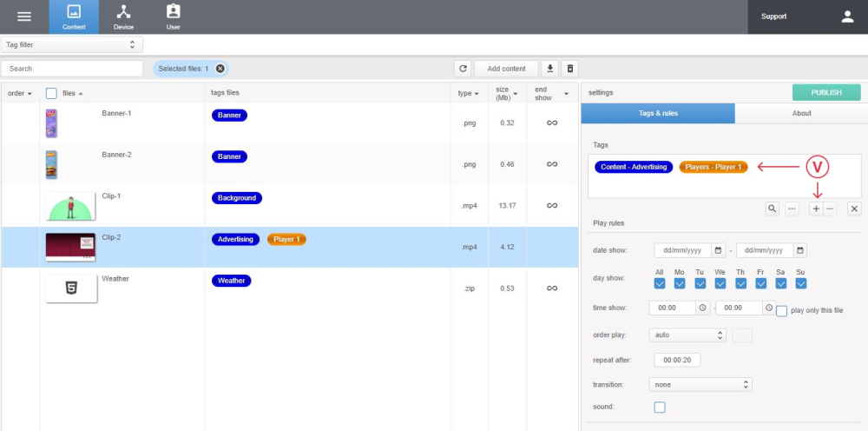This screenshot has width=868, height=431.
Task: Open the Tag filter dropdown
Action: 72,45
